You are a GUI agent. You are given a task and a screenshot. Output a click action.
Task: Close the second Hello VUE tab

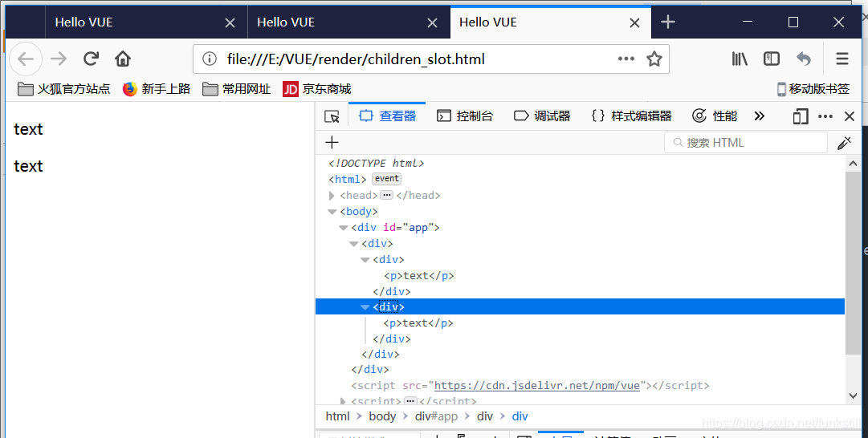pyautogui.click(x=432, y=22)
